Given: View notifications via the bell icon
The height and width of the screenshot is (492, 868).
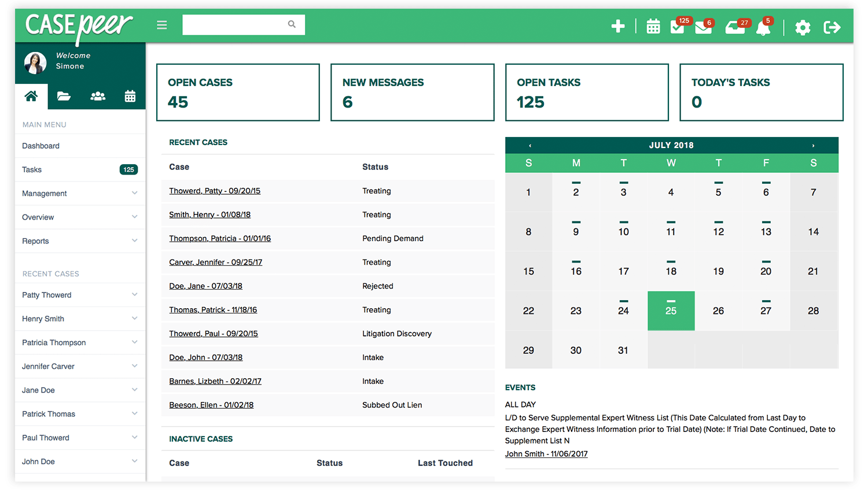Looking at the screenshot, I should [x=764, y=28].
